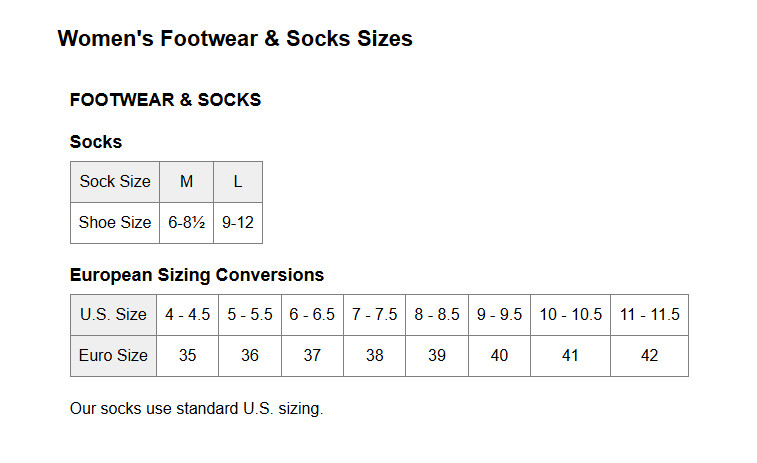Select the 4 - 4.5 U.S. size cell

pyautogui.click(x=188, y=315)
